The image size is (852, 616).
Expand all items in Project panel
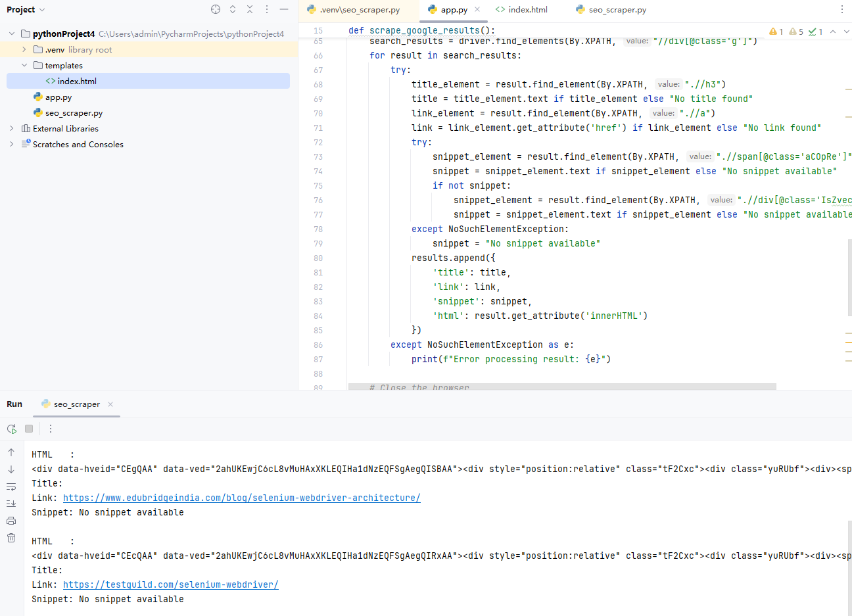[233, 9]
